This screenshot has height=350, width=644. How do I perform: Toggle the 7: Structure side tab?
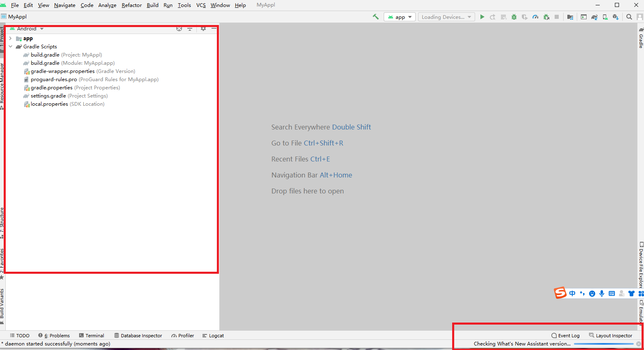click(2, 223)
